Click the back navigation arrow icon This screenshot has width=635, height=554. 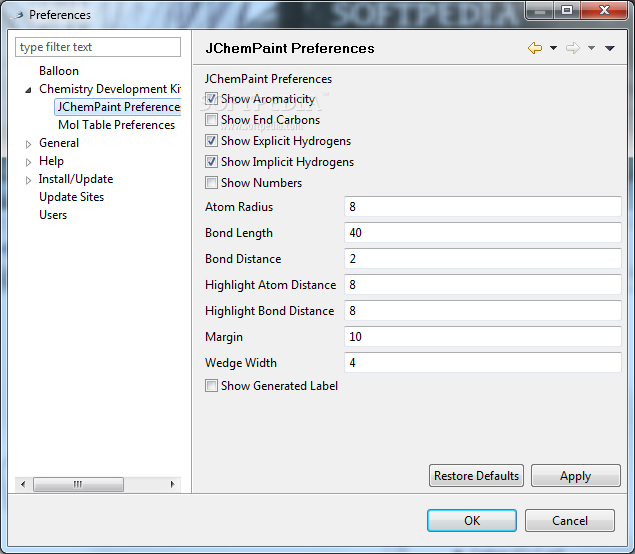click(535, 48)
